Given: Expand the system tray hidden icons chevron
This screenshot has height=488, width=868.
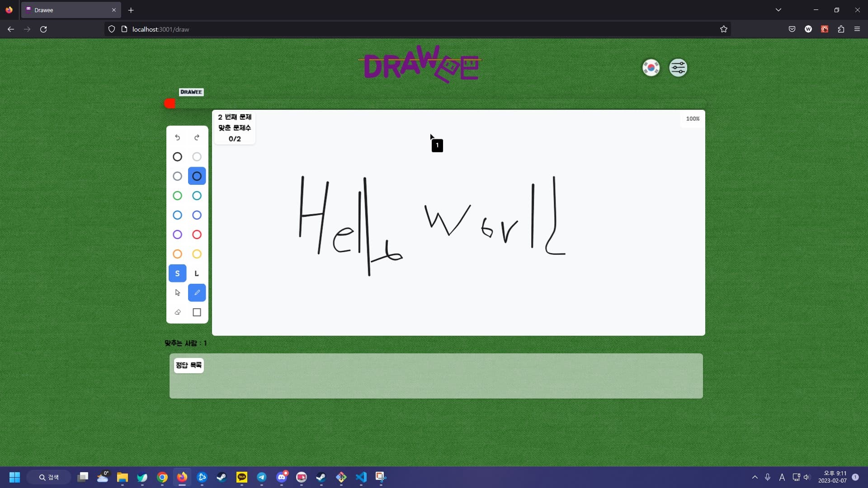Looking at the screenshot, I should tap(755, 477).
